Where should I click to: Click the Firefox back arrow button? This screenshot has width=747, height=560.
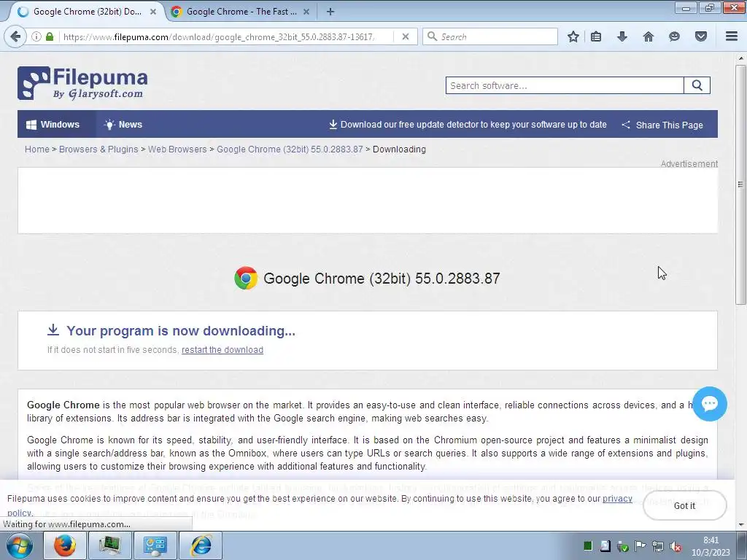point(15,36)
